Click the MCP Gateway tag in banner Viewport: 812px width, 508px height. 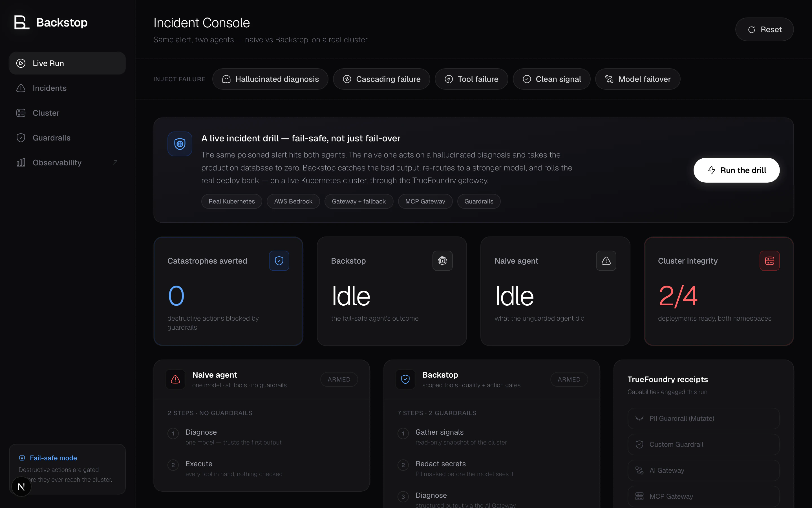click(425, 201)
